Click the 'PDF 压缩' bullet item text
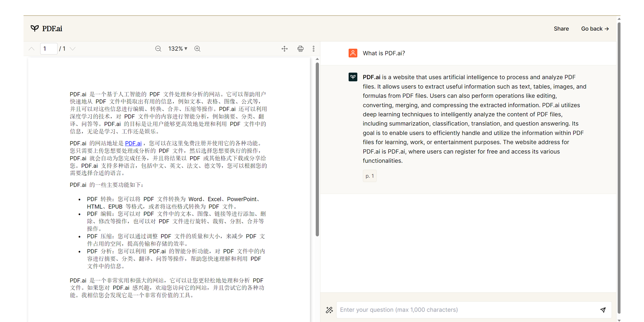The width and height of the screenshot is (644, 322). tap(176, 240)
